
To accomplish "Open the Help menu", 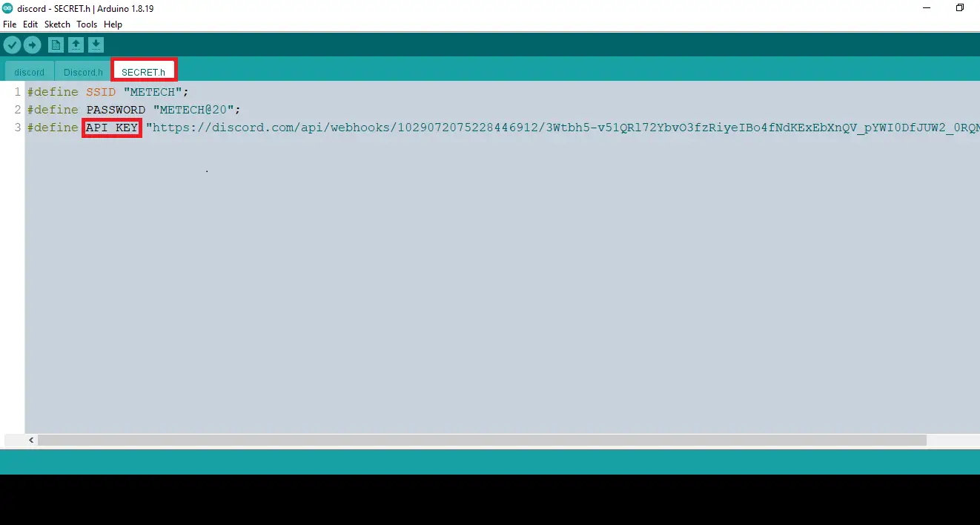I will 113,24.
